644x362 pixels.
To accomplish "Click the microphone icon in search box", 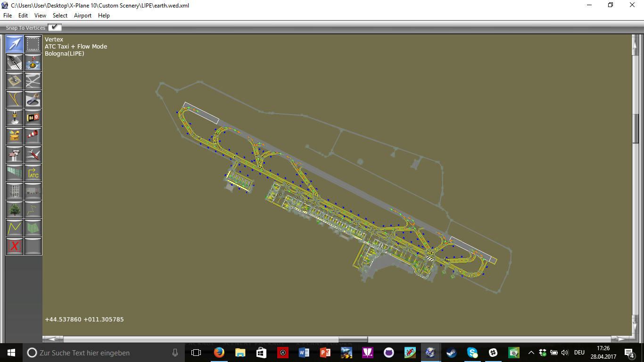I will click(x=175, y=353).
